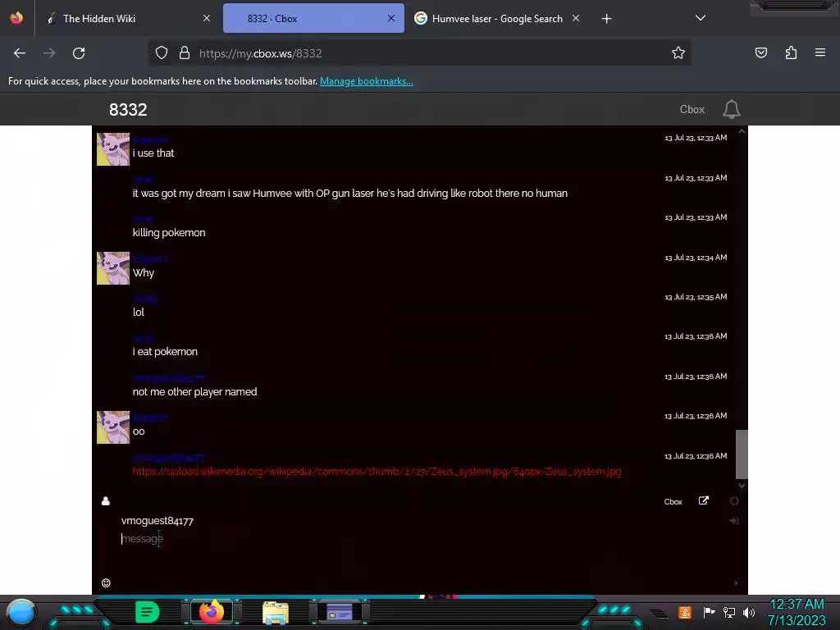Click the Cbox link in page header
840x630 pixels.
point(692,109)
